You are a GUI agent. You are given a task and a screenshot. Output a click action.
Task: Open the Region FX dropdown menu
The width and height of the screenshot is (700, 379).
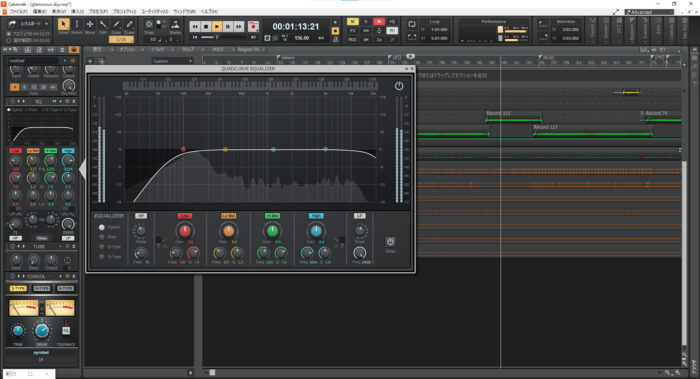coord(251,50)
